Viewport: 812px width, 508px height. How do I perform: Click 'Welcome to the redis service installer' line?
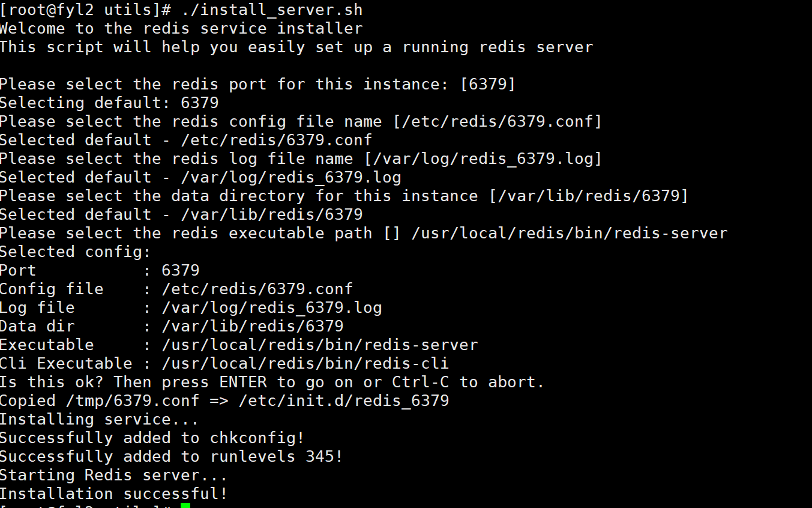click(181, 28)
